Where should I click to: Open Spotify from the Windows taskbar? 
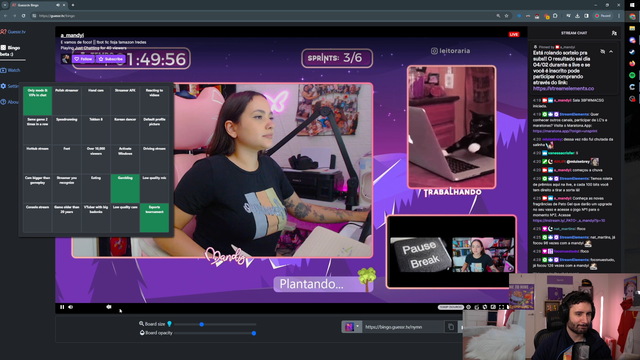[632, 75]
